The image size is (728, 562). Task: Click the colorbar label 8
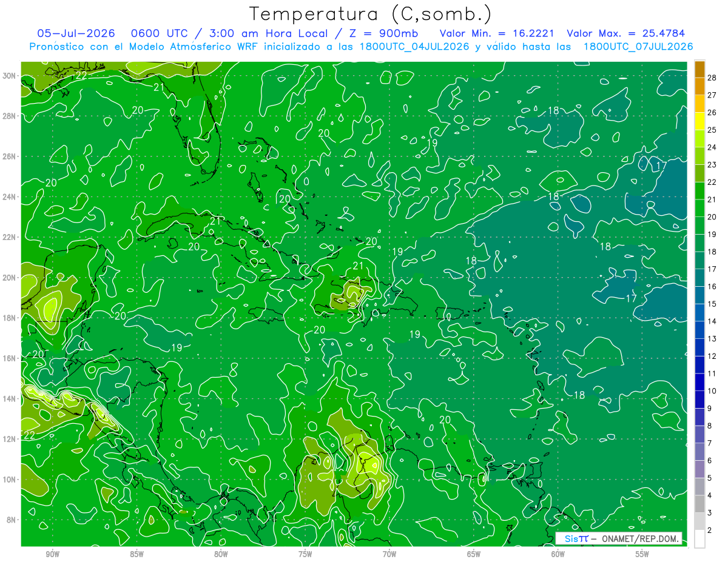click(710, 426)
